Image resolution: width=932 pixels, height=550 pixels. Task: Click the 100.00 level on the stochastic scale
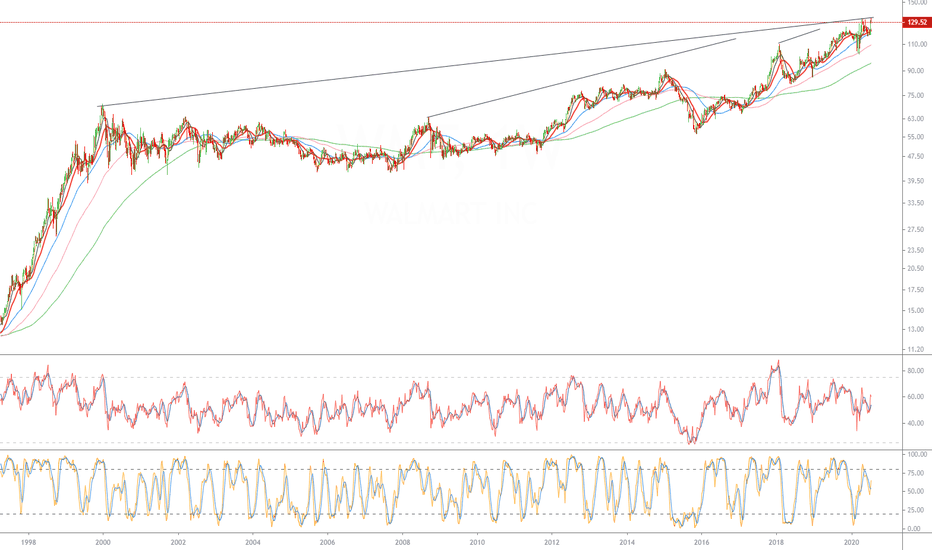918,455
